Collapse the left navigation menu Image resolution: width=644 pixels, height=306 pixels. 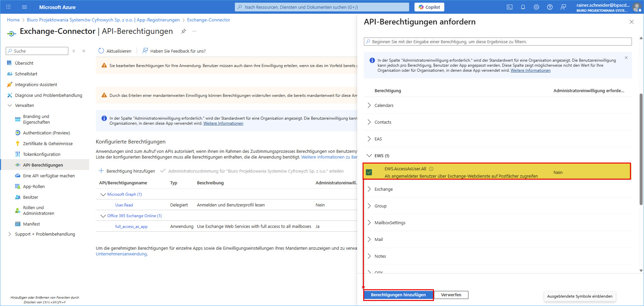[84, 51]
